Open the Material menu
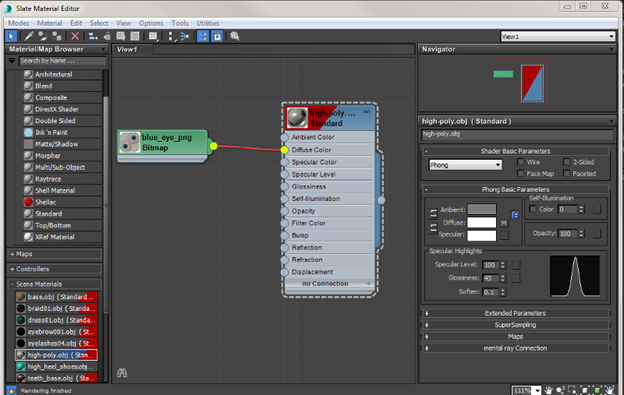The width and height of the screenshot is (624, 395). (49, 23)
